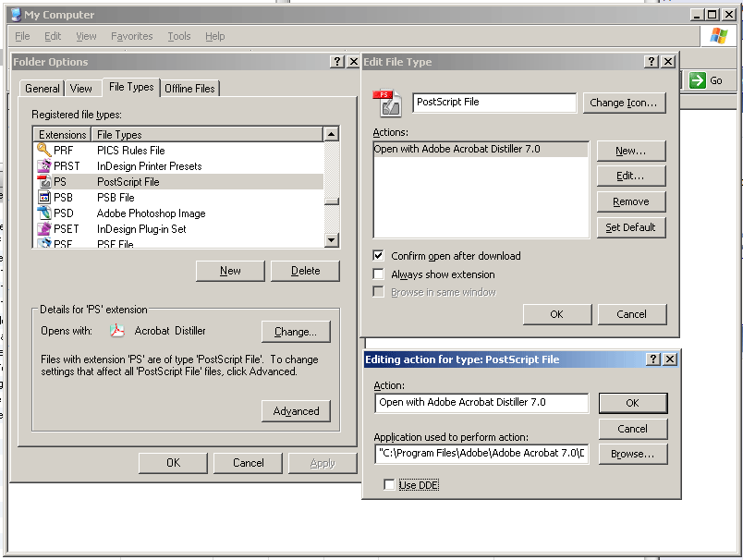Select the File Types tab
The width and height of the screenshot is (743, 560).
[x=131, y=87]
